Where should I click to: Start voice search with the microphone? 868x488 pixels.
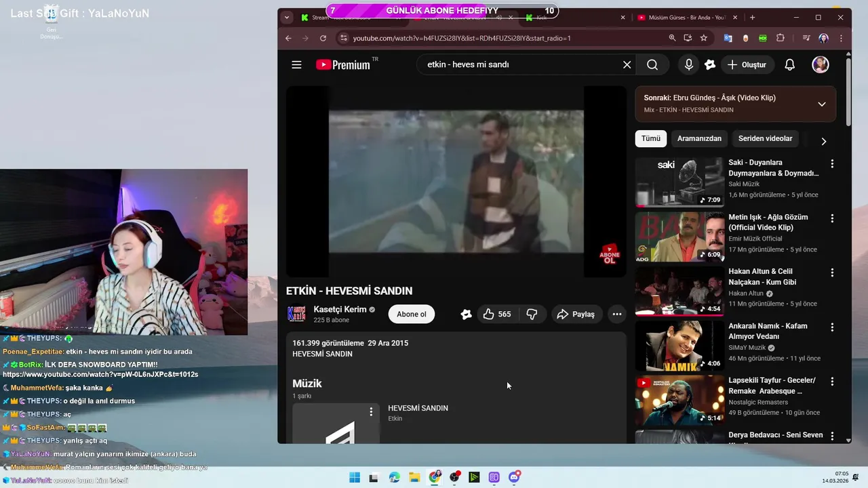[x=689, y=64]
